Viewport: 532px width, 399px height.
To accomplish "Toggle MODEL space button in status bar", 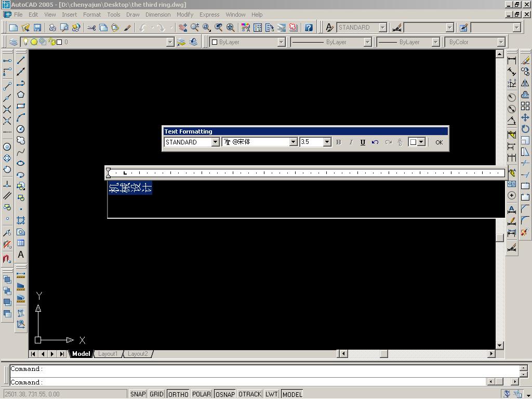I will tap(292, 394).
